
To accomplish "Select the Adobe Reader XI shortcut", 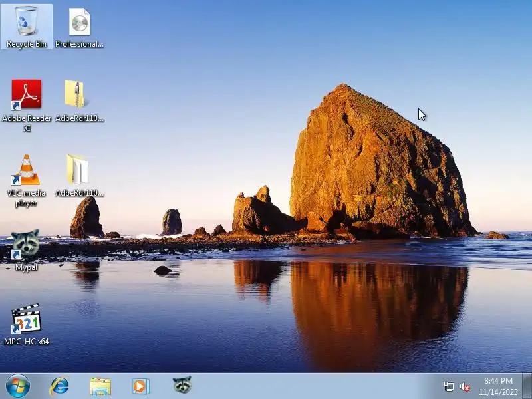I will 27,95.
